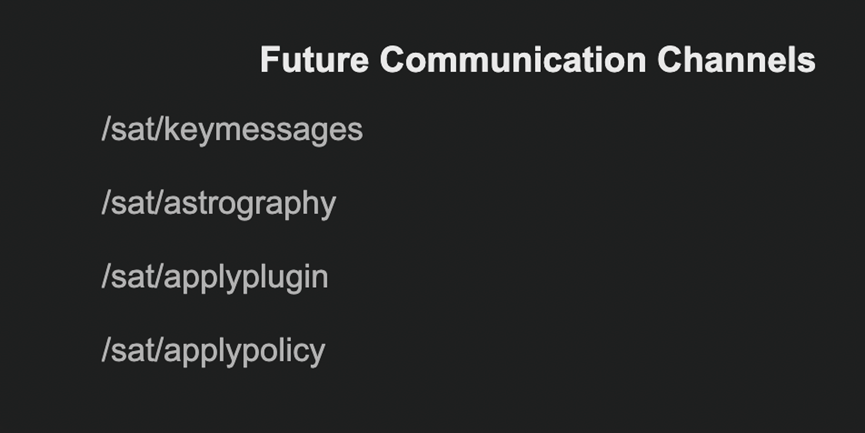This screenshot has height=433, width=865.
Task: Click the "Future Communication Channels" slide title
Action: (537, 60)
